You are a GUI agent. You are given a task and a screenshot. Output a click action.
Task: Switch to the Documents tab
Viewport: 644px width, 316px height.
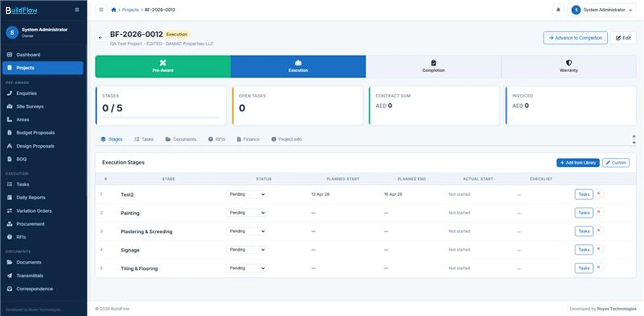click(x=181, y=139)
